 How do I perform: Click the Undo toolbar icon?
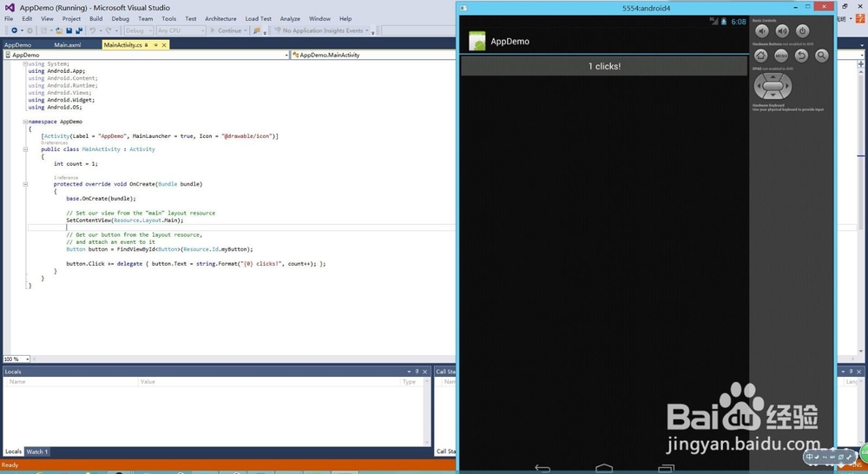tap(93, 30)
